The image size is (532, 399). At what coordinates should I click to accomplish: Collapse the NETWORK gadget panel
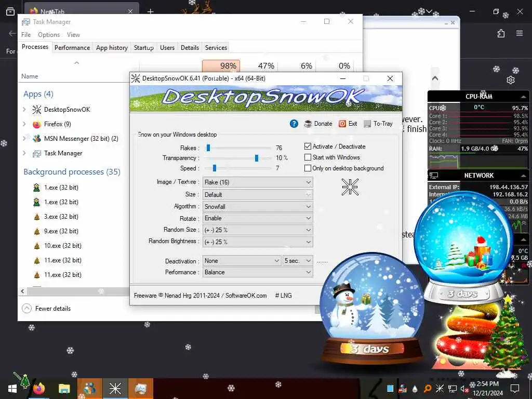pos(523,176)
